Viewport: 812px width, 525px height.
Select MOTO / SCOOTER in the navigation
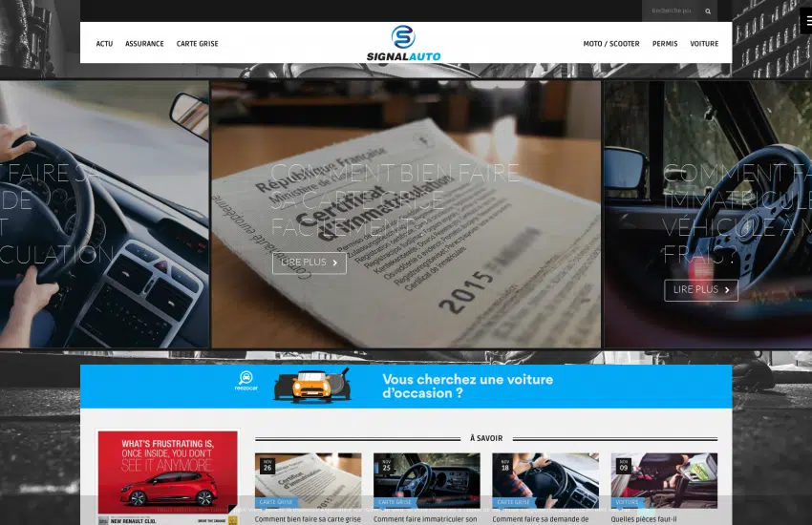coord(611,44)
